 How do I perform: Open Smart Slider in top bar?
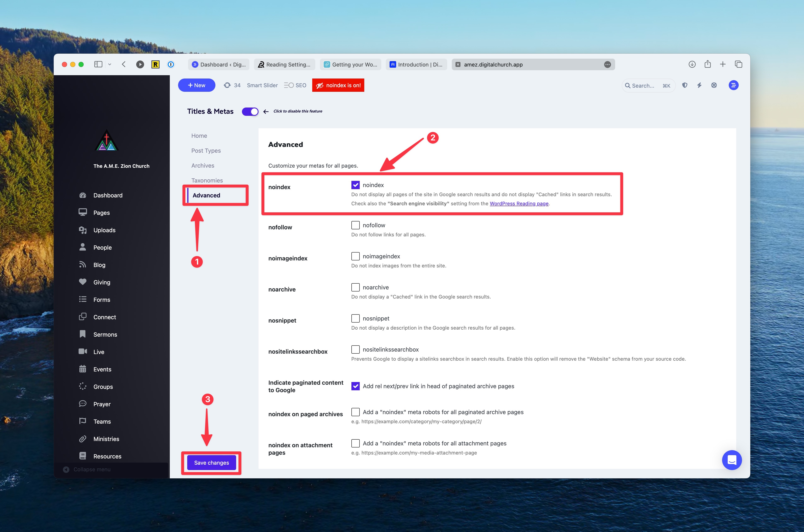pos(262,85)
